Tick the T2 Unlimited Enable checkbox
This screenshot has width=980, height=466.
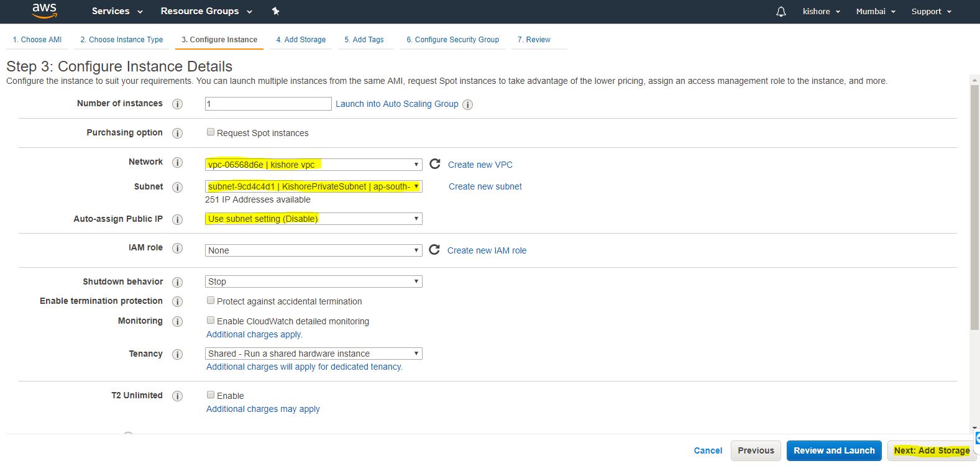pos(211,395)
